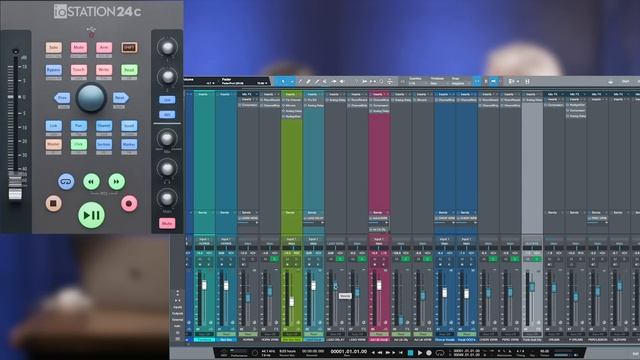Select the Marker mode button
This screenshot has height=360, width=640.
pyautogui.click(x=129, y=144)
